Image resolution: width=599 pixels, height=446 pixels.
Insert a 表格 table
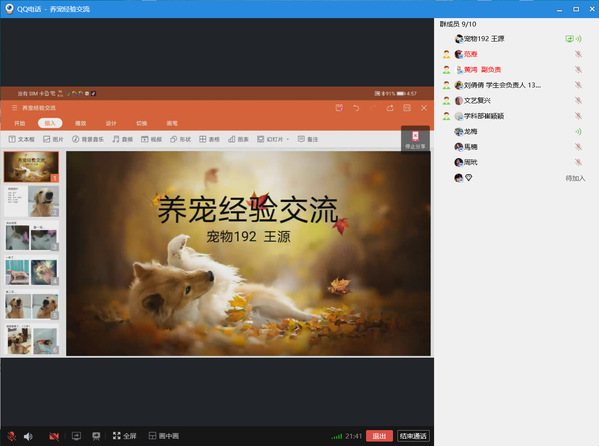tap(209, 139)
